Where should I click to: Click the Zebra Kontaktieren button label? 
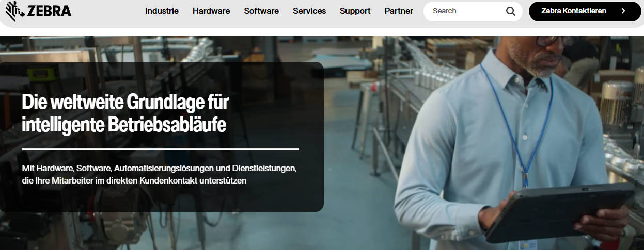coord(574,11)
